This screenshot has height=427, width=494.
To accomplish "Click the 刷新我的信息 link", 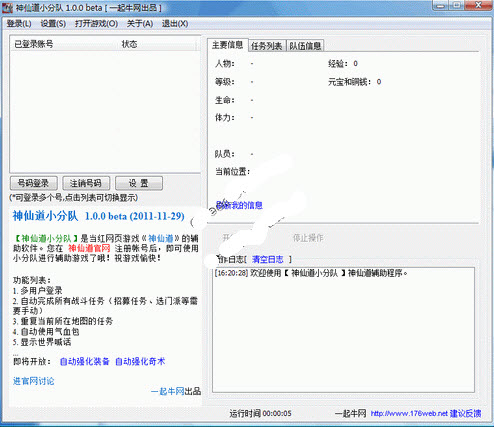I will click(x=239, y=205).
